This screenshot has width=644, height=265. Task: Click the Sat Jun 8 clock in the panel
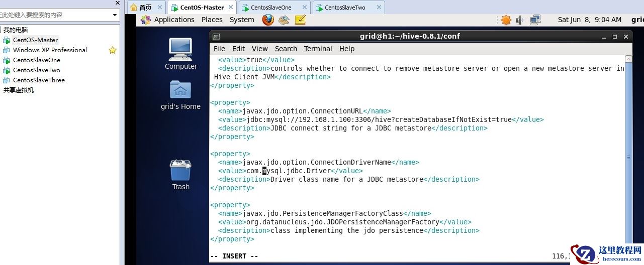(x=590, y=20)
